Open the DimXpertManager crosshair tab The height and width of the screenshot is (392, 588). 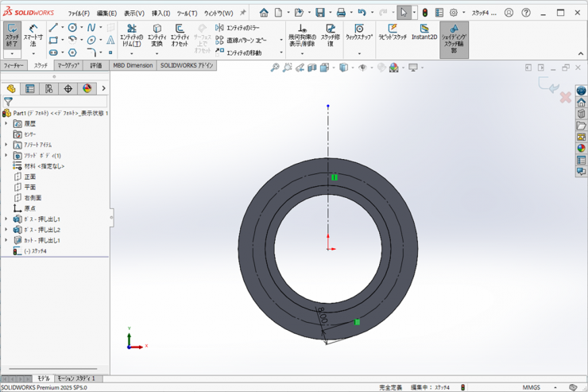[68, 89]
